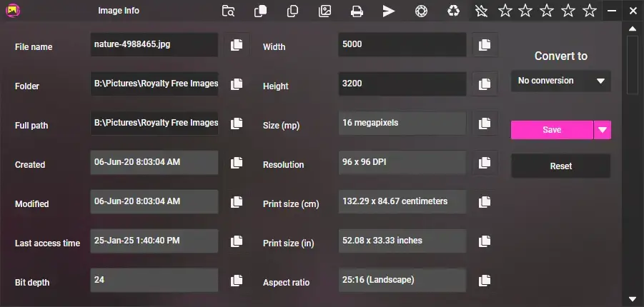Click the camera shutter aperture icon
The width and height of the screenshot is (644, 307).
[x=422, y=11]
